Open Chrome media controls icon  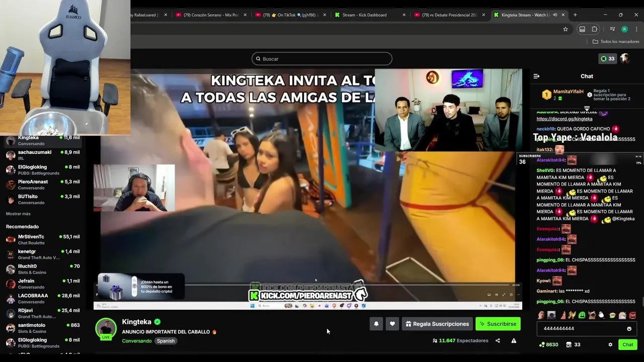pyautogui.click(x=612, y=29)
